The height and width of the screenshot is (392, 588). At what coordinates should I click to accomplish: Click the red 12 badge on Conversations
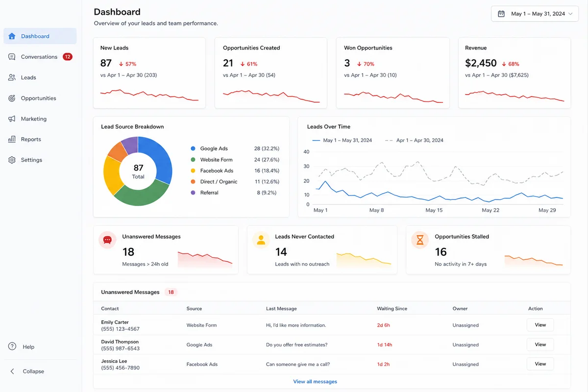coord(68,57)
